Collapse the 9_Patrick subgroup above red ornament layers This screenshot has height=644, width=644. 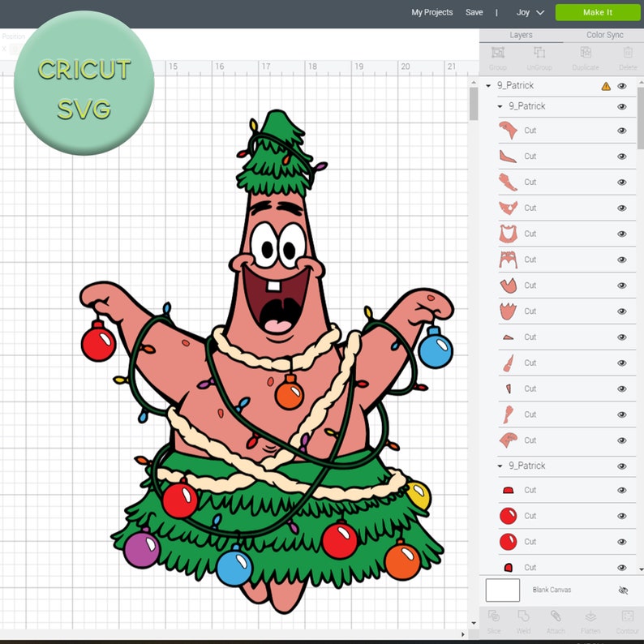(500, 466)
